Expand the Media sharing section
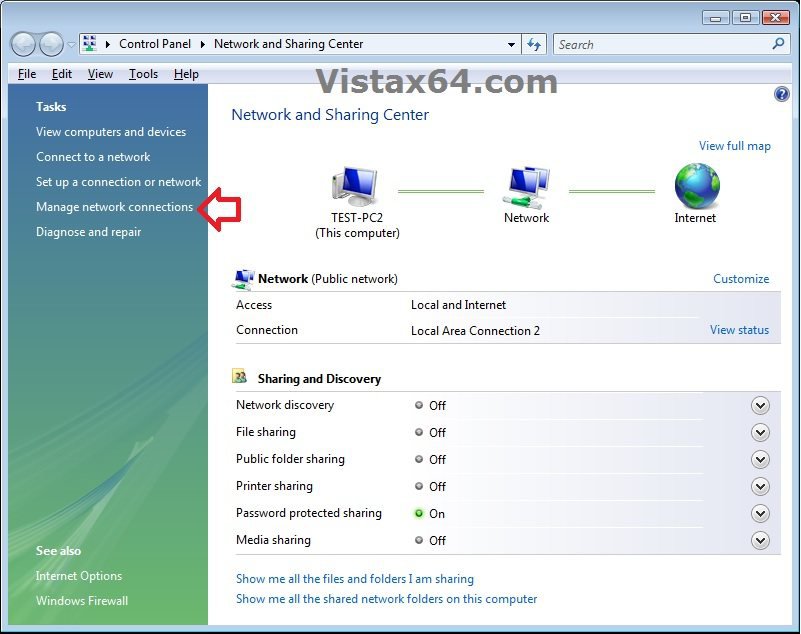The image size is (801, 634). (760, 540)
